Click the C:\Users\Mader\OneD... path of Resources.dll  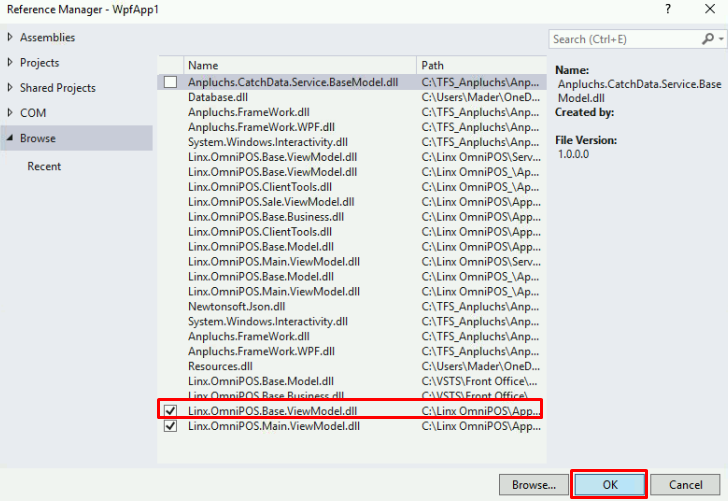click(481, 366)
